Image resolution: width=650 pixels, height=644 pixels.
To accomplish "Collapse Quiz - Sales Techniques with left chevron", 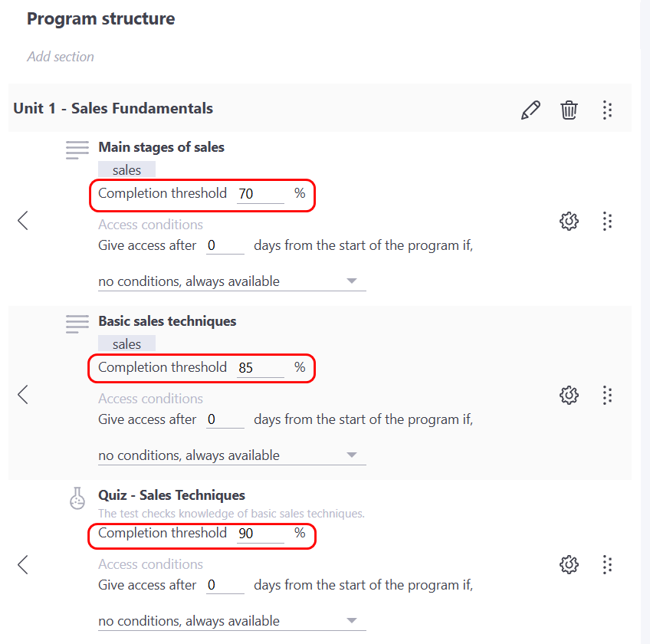I will point(23,565).
